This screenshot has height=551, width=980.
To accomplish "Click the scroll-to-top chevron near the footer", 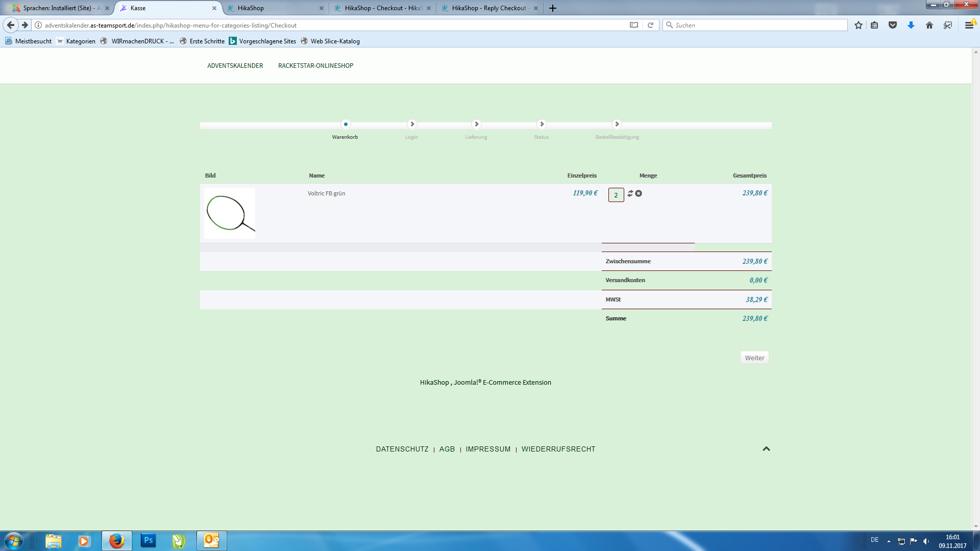I will [766, 449].
